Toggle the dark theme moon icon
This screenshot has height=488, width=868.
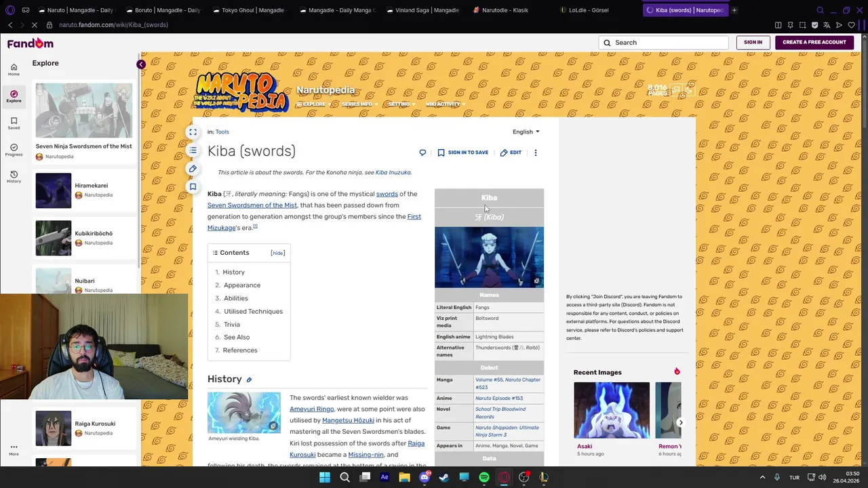pyautogui.click(x=689, y=89)
